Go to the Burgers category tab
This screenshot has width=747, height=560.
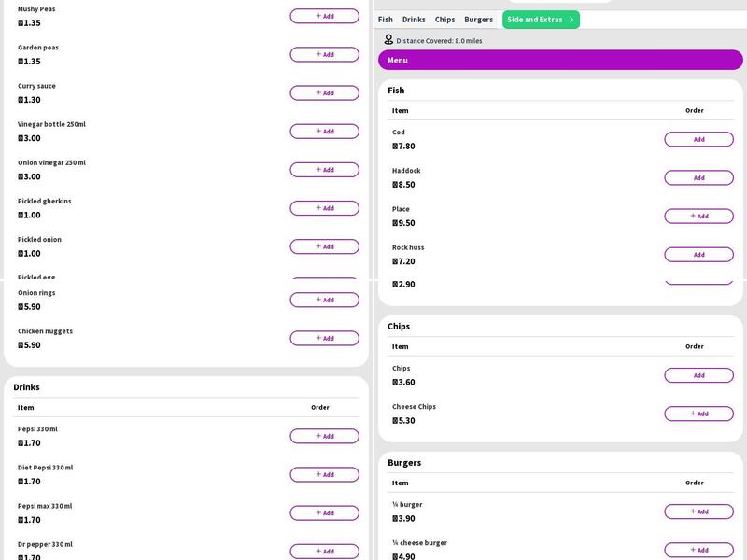pyautogui.click(x=478, y=20)
